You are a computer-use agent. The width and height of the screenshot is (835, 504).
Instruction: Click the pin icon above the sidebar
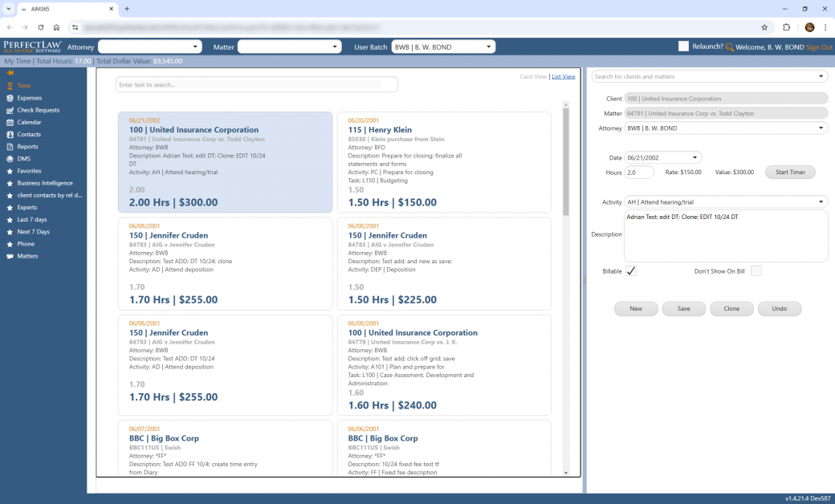point(10,73)
